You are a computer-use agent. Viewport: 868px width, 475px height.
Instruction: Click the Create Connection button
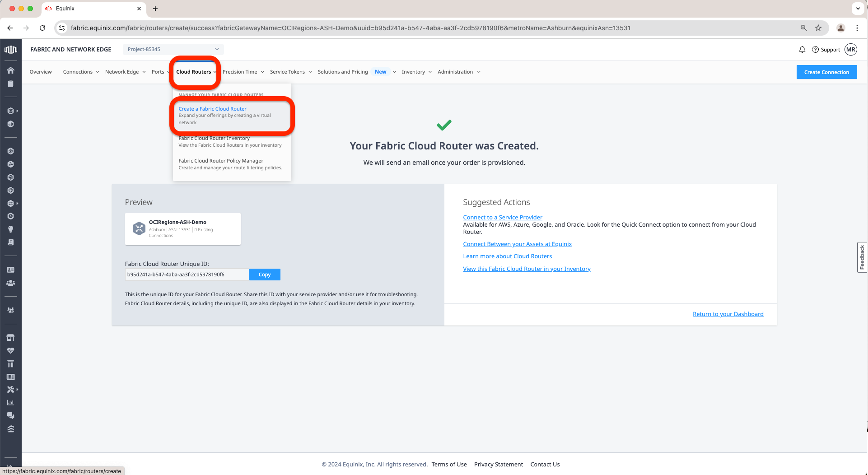pyautogui.click(x=826, y=72)
